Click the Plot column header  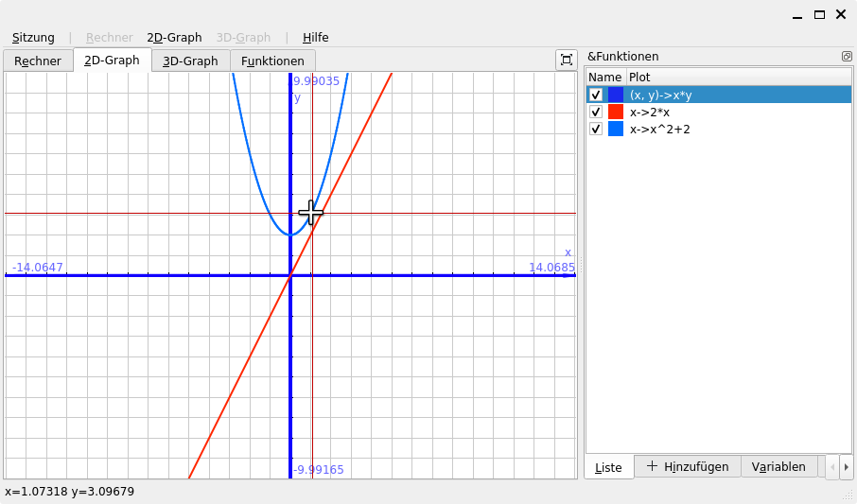pos(640,77)
